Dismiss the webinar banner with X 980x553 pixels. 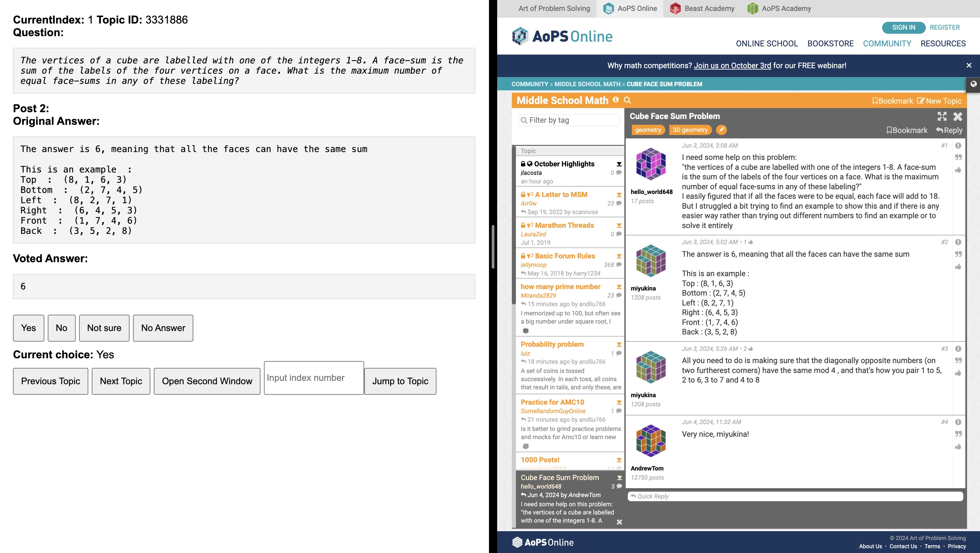(969, 65)
